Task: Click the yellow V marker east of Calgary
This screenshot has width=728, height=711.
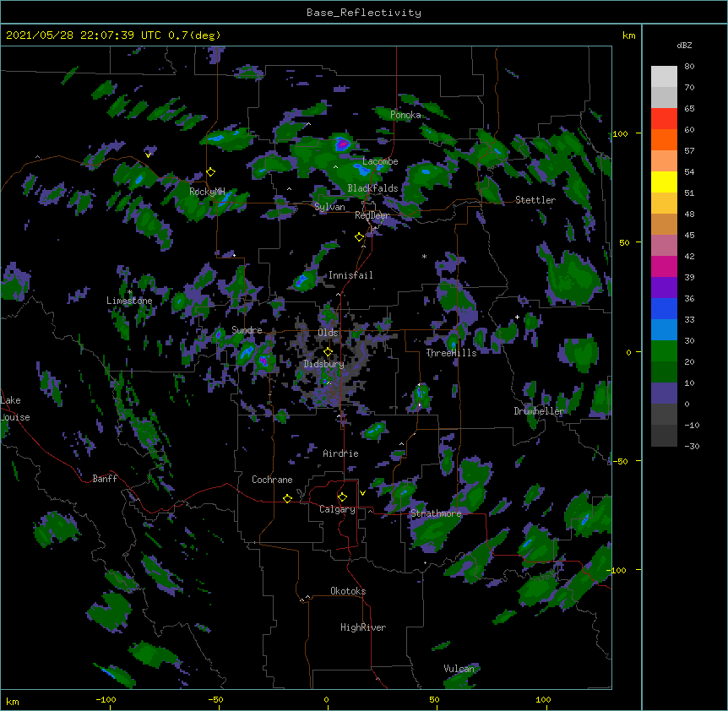Action: click(x=362, y=493)
